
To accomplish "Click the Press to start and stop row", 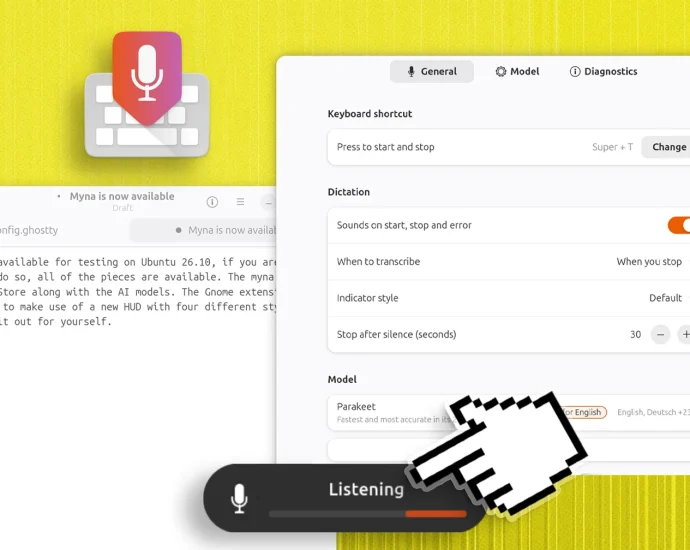I will pyautogui.click(x=509, y=147).
